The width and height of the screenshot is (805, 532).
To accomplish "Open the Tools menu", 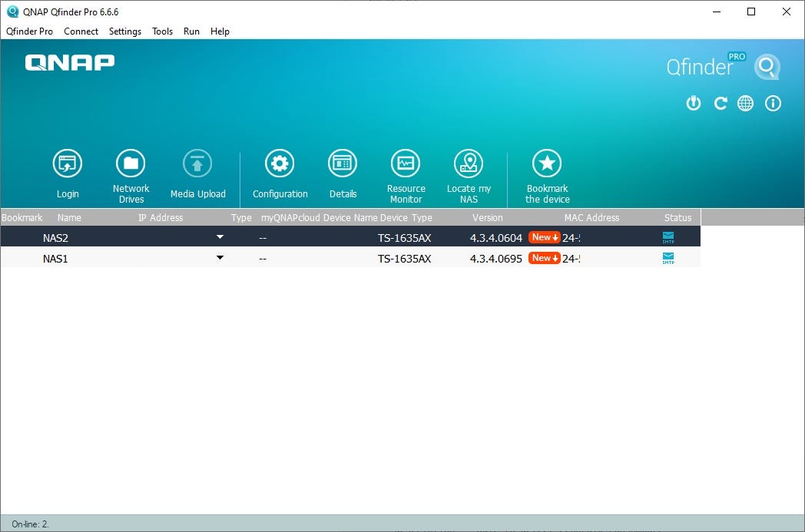I will [162, 31].
